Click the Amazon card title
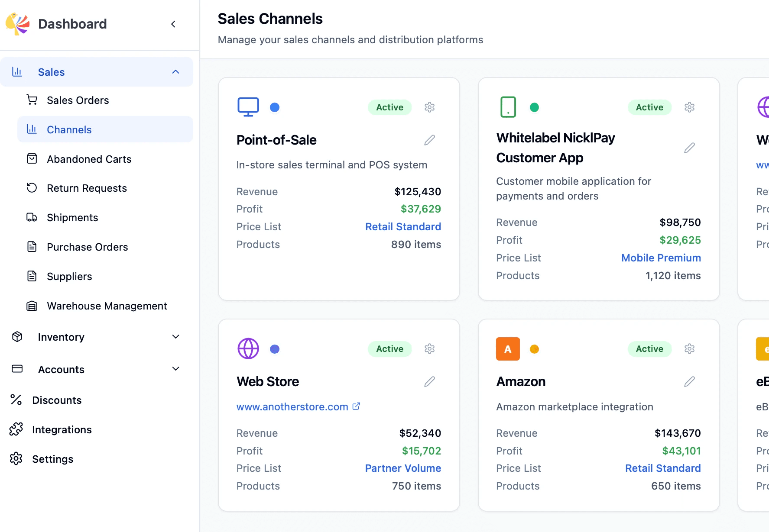 [x=521, y=382]
